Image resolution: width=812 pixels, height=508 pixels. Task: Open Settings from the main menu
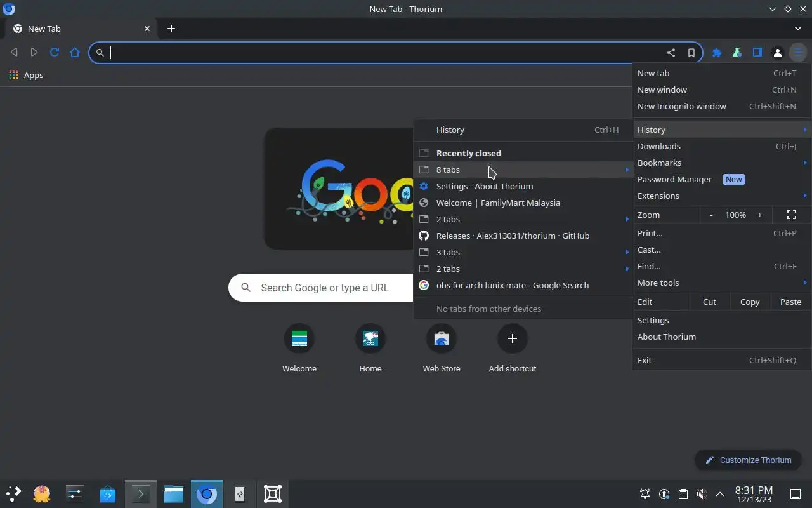coord(722,320)
